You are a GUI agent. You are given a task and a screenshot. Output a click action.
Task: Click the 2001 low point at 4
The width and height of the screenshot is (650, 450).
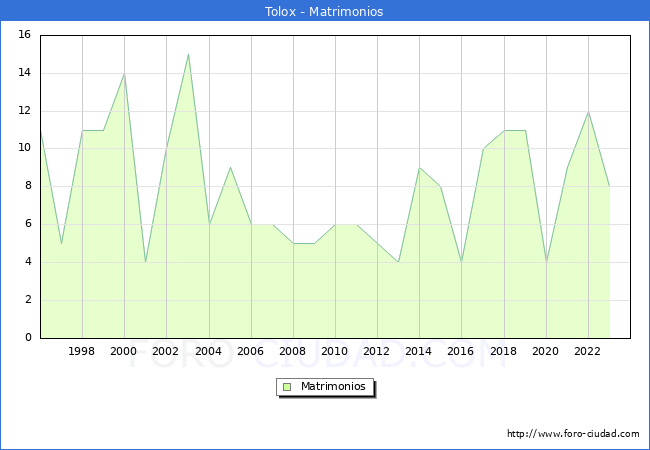[146, 262]
